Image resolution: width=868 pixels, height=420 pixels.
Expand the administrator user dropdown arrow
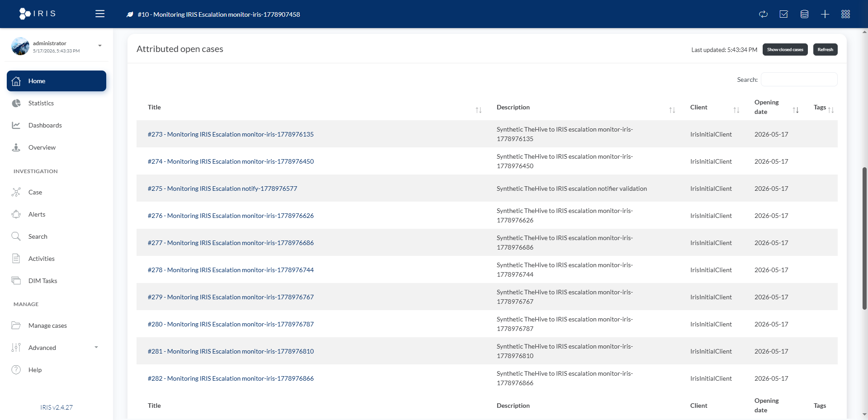(x=100, y=46)
